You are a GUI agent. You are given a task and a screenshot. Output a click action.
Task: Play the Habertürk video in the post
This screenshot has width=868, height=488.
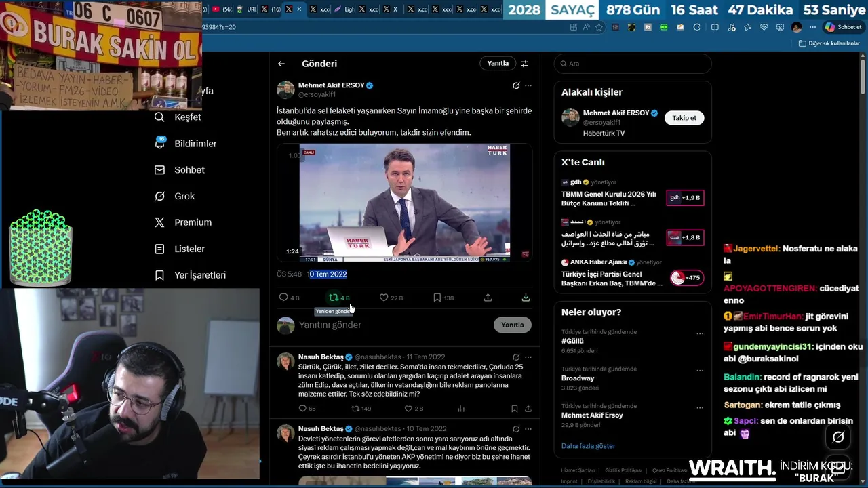coord(404,202)
